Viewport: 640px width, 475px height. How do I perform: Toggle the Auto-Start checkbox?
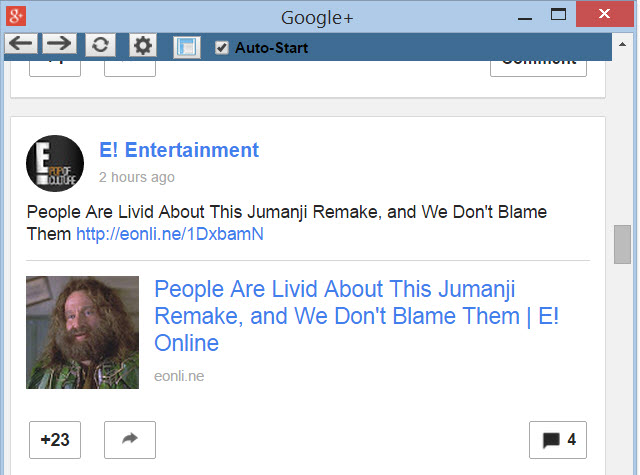[222, 47]
